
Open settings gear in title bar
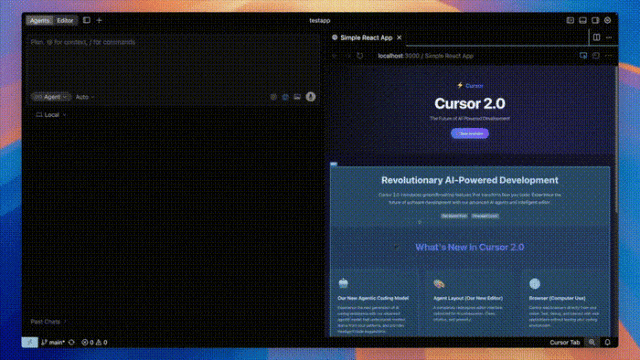point(607,20)
